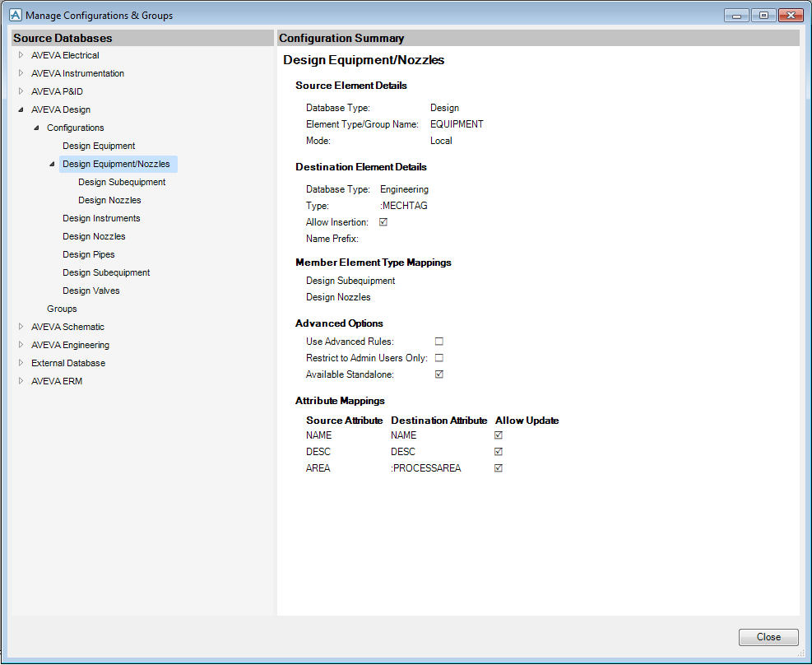Viewport: 812px width, 665px height.
Task: Click Design Nozzles under Member Element Type Mappings
Action: pyautogui.click(x=338, y=297)
